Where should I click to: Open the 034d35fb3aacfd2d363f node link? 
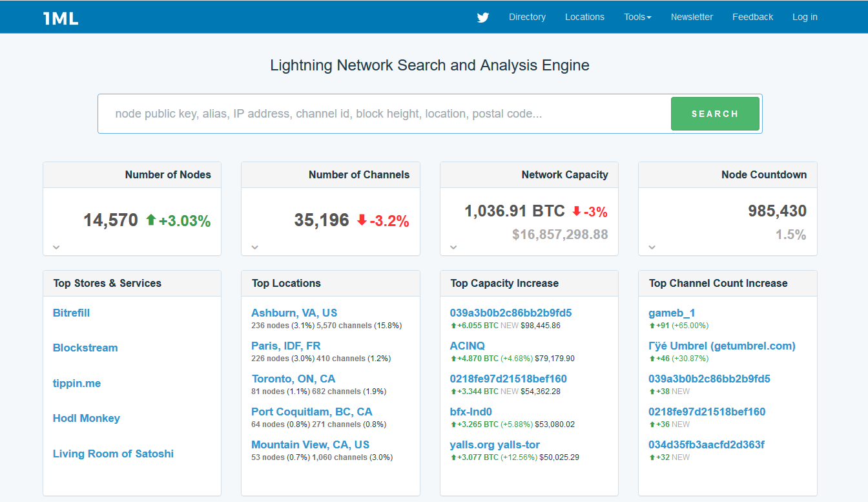(707, 444)
